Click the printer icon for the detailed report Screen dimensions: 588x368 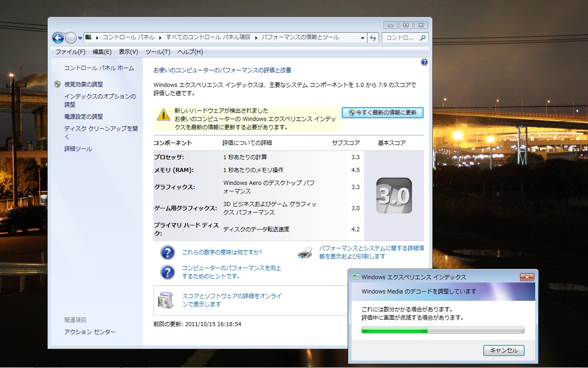coord(305,252)
